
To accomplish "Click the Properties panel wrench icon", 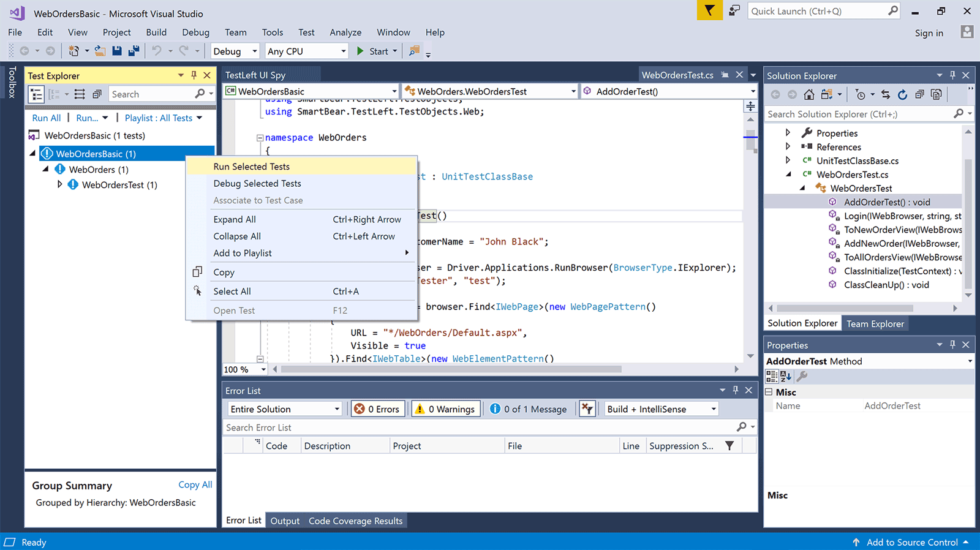I will tap(802, 376).
